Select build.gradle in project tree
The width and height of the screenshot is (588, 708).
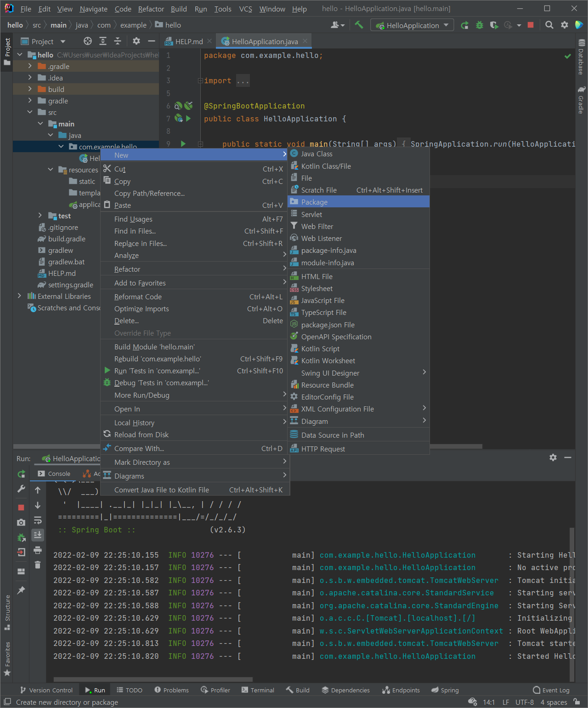[x=67, y=239]
